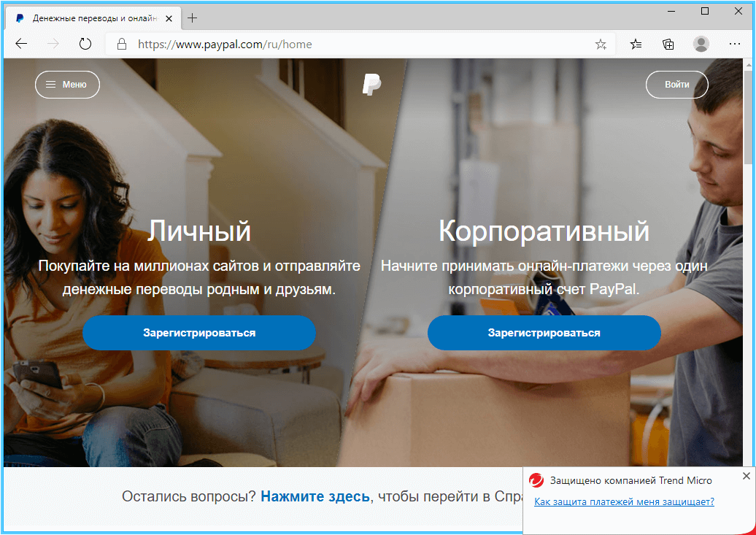
Task: Open Как защита платежей меня защищает link
Action: (624, 501)
